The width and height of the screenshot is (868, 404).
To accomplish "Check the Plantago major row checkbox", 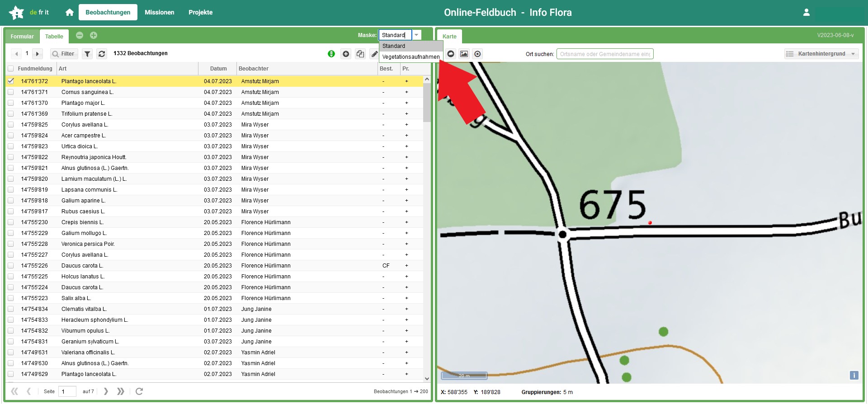I will [11, 103].
